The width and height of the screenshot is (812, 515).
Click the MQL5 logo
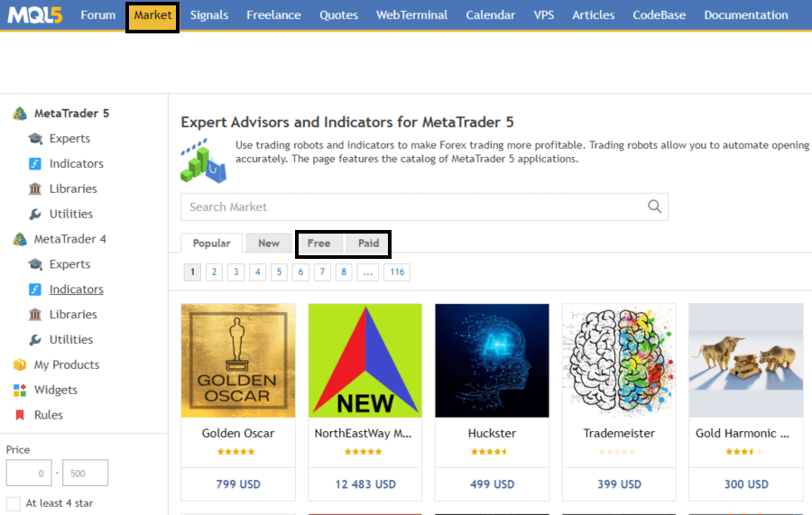point(35,15)
